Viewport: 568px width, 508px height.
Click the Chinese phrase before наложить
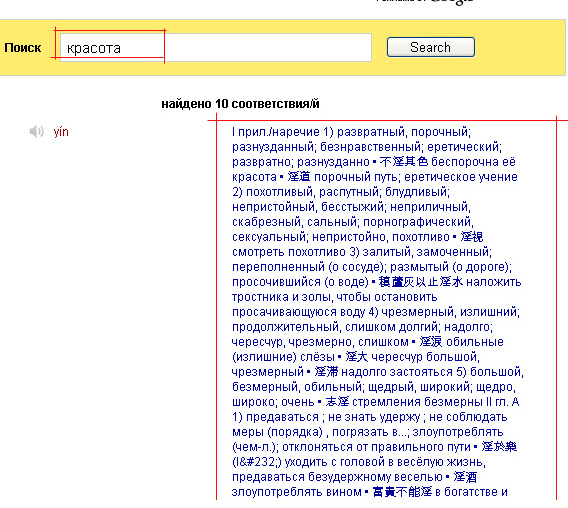421,282
